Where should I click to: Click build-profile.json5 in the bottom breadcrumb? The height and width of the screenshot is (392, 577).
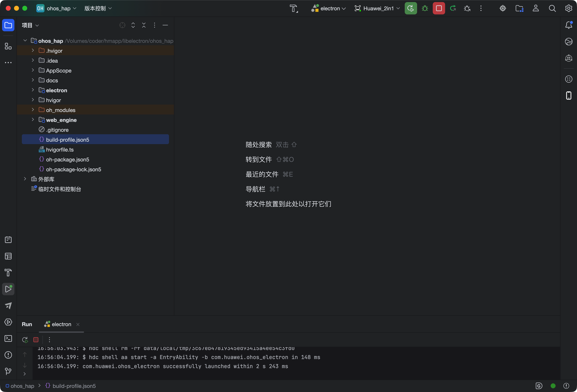tap(74, 386)
